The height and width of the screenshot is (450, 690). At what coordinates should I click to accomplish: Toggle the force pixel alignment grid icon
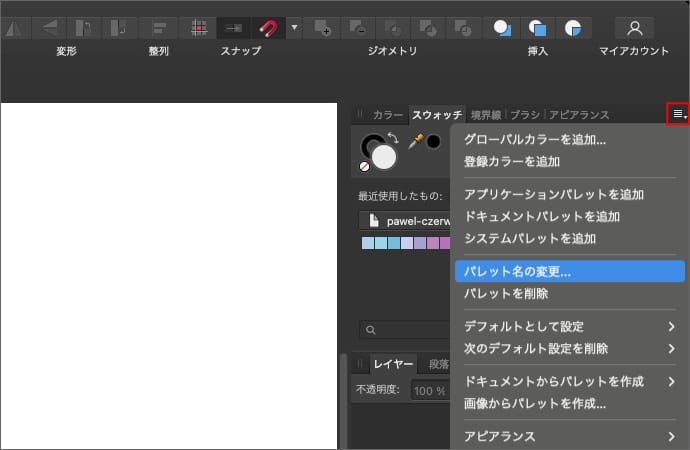click(x=199, y=26)
